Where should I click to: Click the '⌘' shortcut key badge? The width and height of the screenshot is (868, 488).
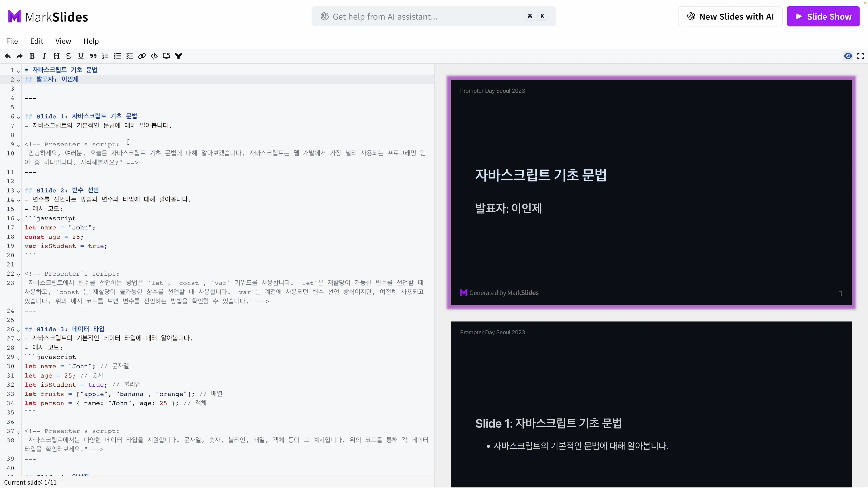pos(530,16)
